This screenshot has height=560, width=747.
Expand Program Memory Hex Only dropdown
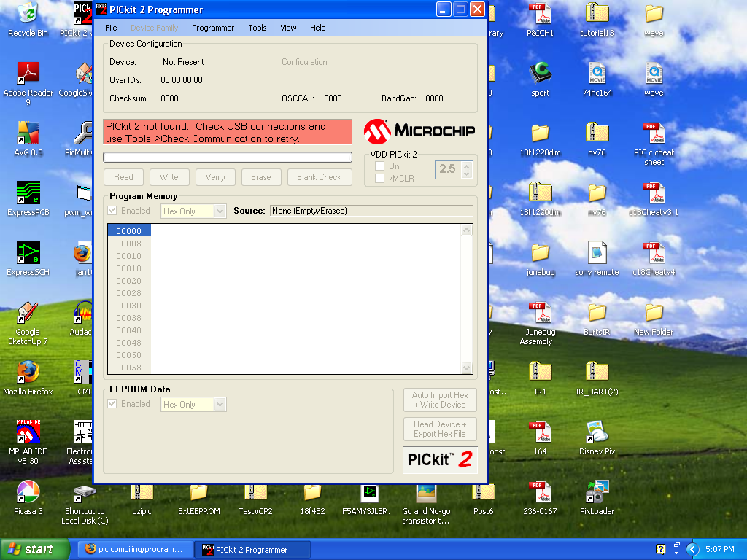[x=220, y=211]
